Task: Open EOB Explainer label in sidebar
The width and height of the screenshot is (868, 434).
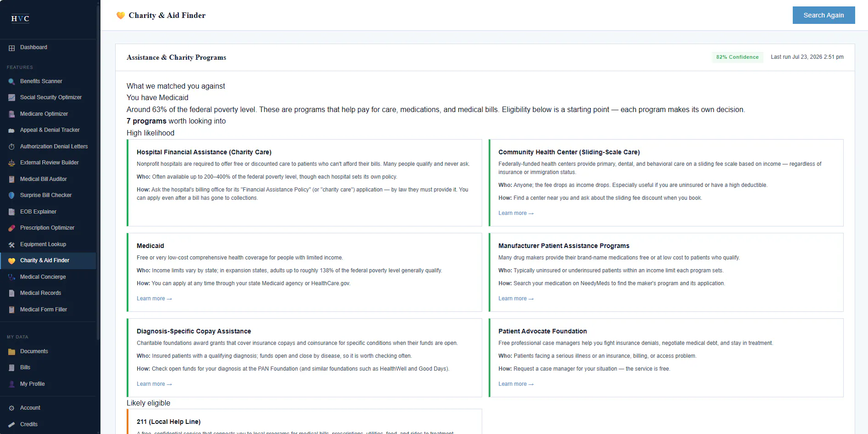Action: (38, 212)
